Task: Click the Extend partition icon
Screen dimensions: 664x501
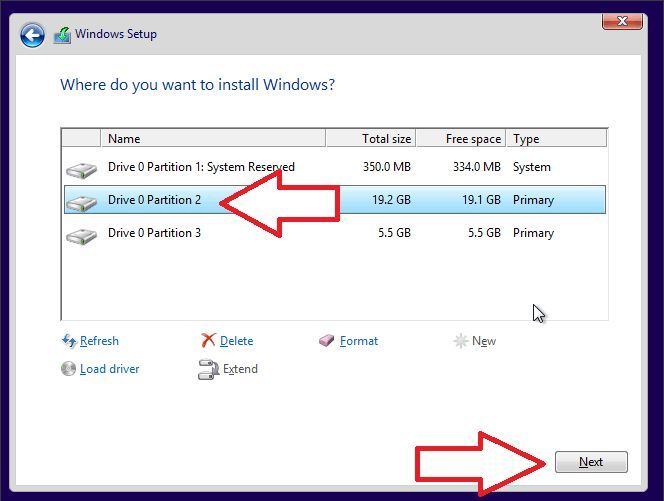Action: tap(208, 369)
